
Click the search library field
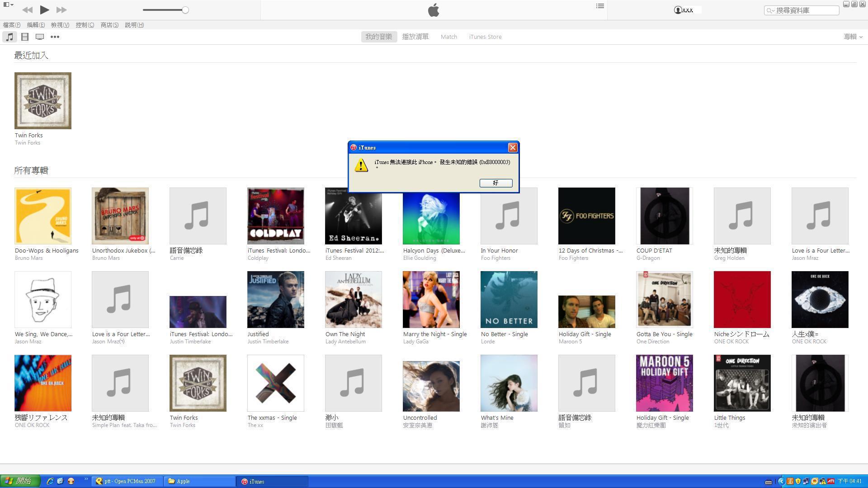tap(802, 10)
